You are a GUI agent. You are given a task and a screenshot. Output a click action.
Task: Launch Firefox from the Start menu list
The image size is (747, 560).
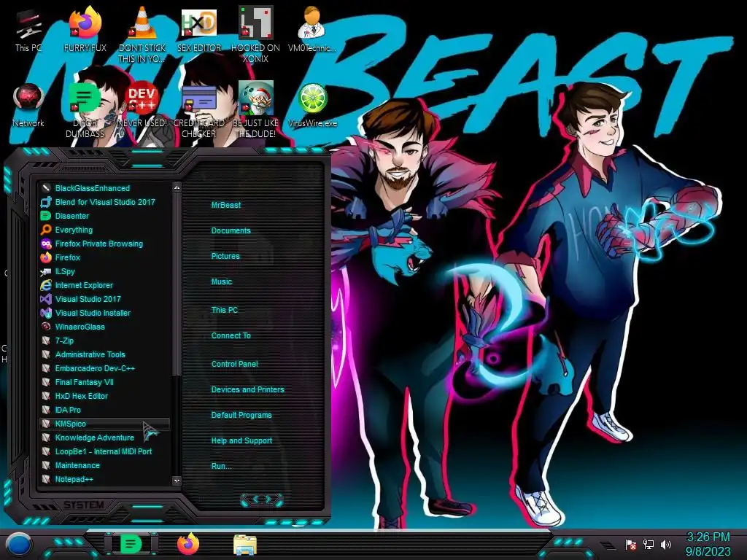105,257
